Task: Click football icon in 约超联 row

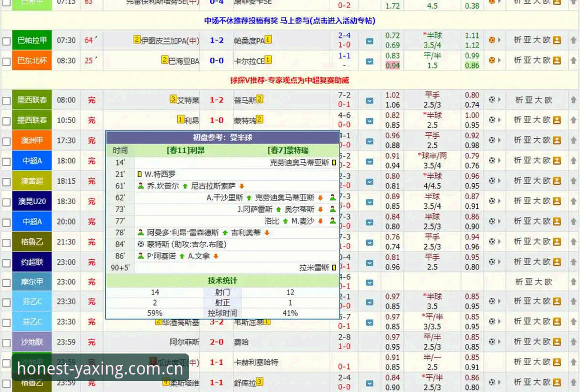Action: 492,262
